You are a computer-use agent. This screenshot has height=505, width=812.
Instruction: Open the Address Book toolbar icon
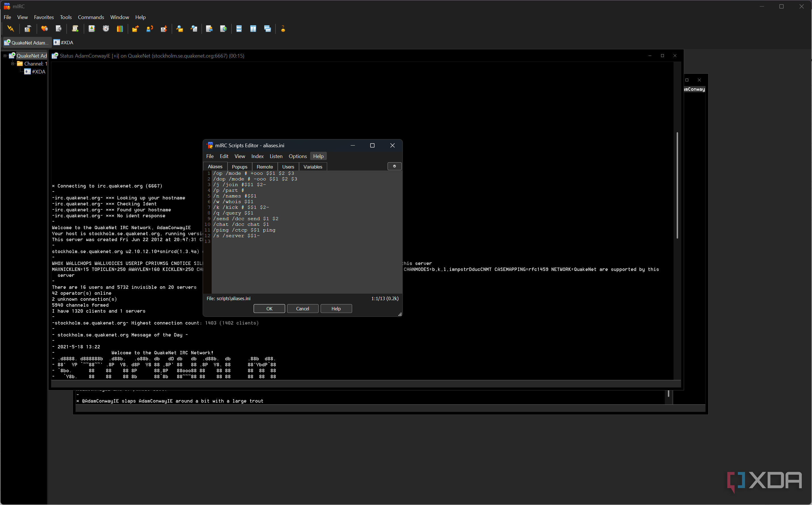click(92, 29)
